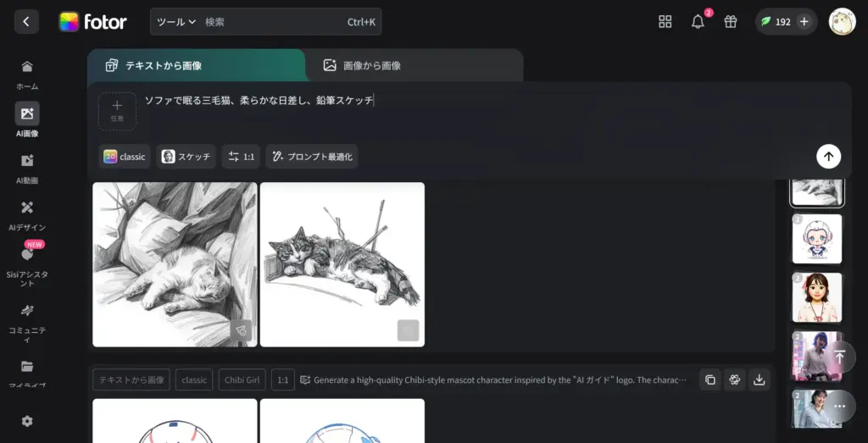Open second Chibi mascot result image
The image size is (868, 443).
click(342, 421)
